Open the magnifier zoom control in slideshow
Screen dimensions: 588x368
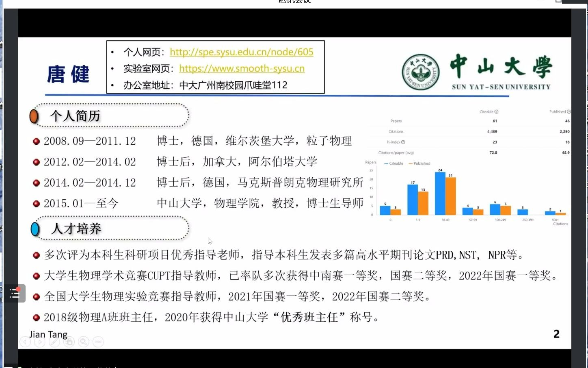84,342
